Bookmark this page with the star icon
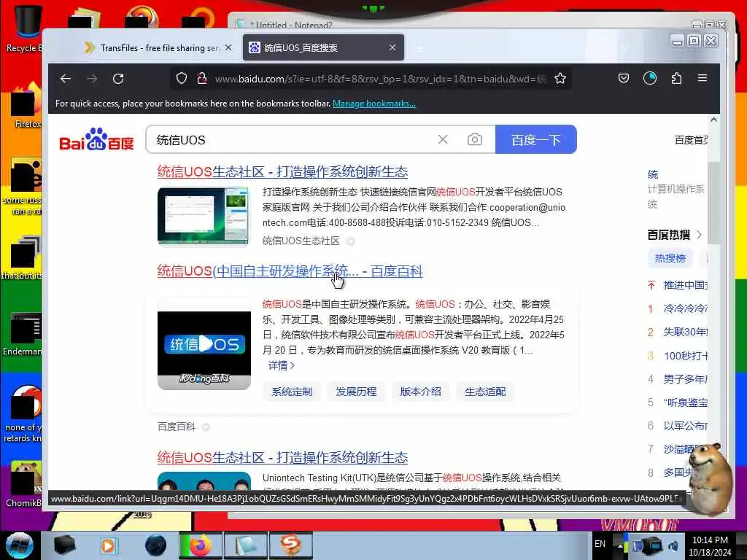Image resolution: width=747 pixels, height=560 pixels. [560, 78]
